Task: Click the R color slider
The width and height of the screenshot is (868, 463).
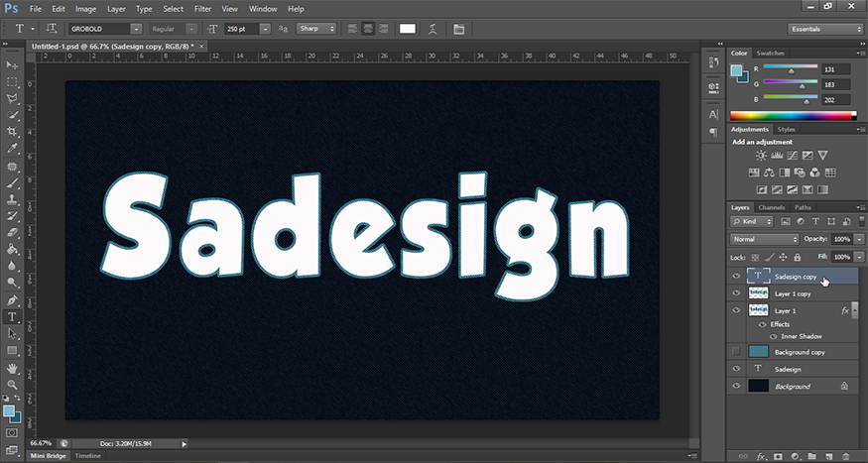Action: 790,68
